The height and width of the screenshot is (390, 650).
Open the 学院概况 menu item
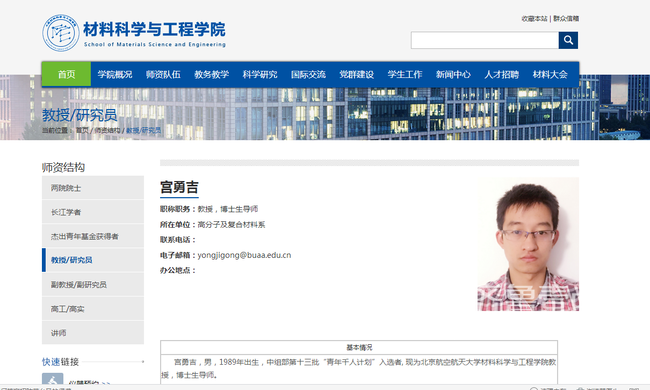coord(115,74)
